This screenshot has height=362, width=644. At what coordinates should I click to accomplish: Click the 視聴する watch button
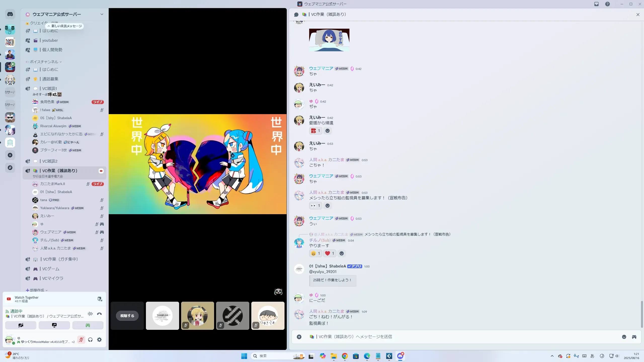[x=127, y=316]
